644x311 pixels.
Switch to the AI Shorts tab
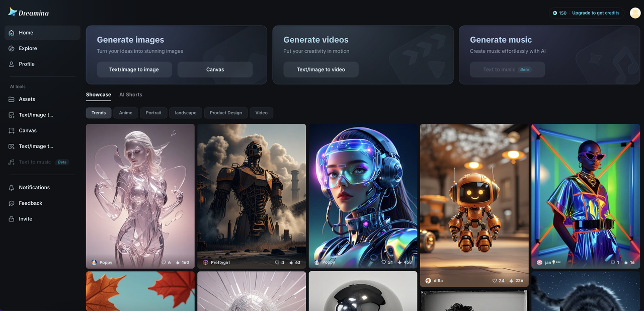pyautogui.click(x=131, y=95)
